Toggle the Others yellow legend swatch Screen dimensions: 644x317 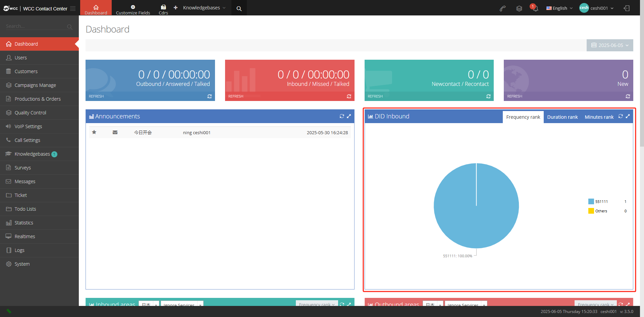click(591, 211)
